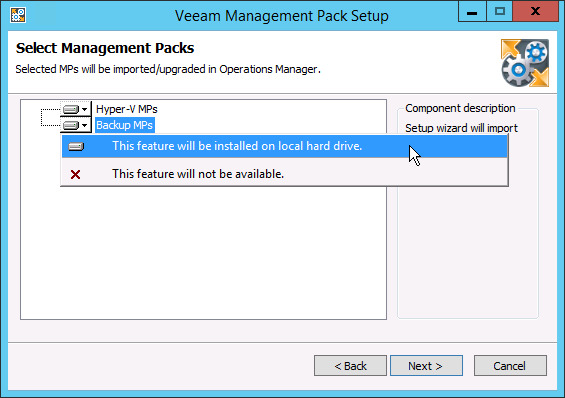The height and width of the screenshot is (398, 565).
Task: Choose 'This feature will be installed on local hard drive'
Action: click(284, 146)
